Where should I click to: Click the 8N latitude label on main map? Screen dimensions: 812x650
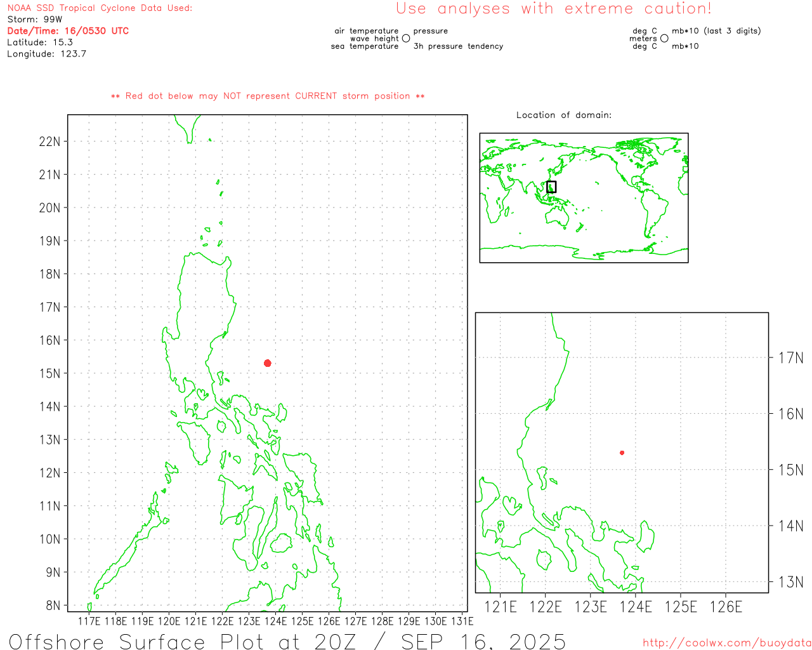[53, 606]
